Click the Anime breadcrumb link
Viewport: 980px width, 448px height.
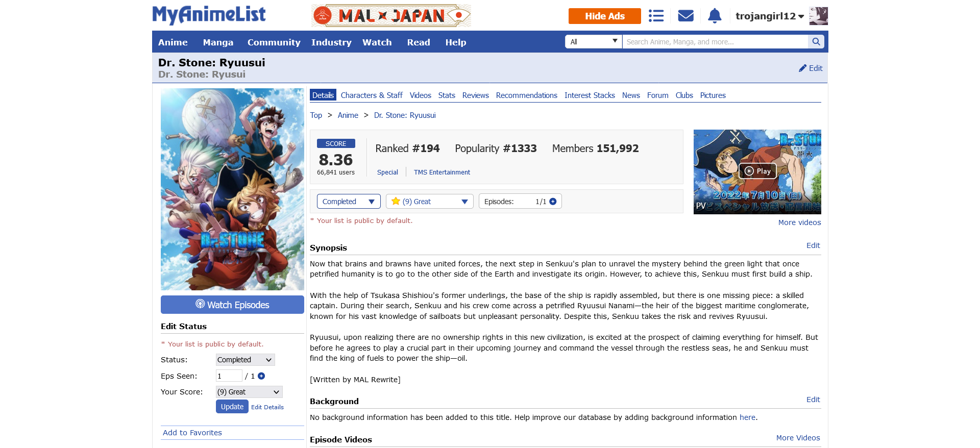tap(348, 115)
